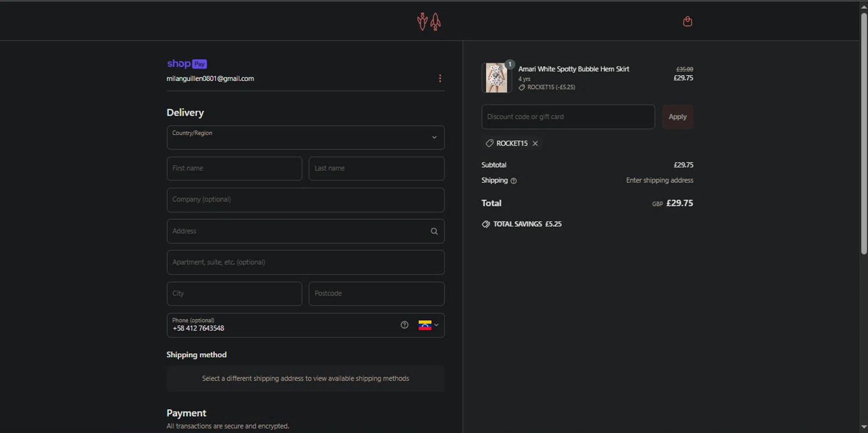
Task: Click the Total amount £29.75
Action: point(679,203)
